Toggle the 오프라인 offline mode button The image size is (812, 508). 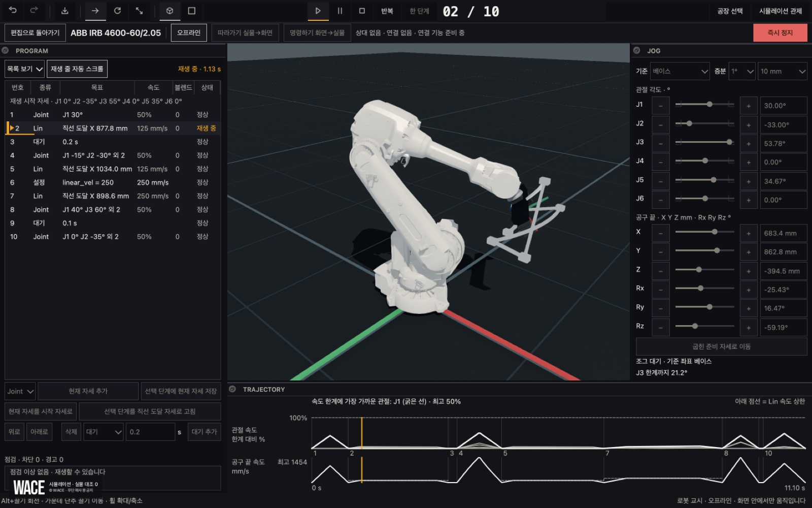[x=189, y=33]
